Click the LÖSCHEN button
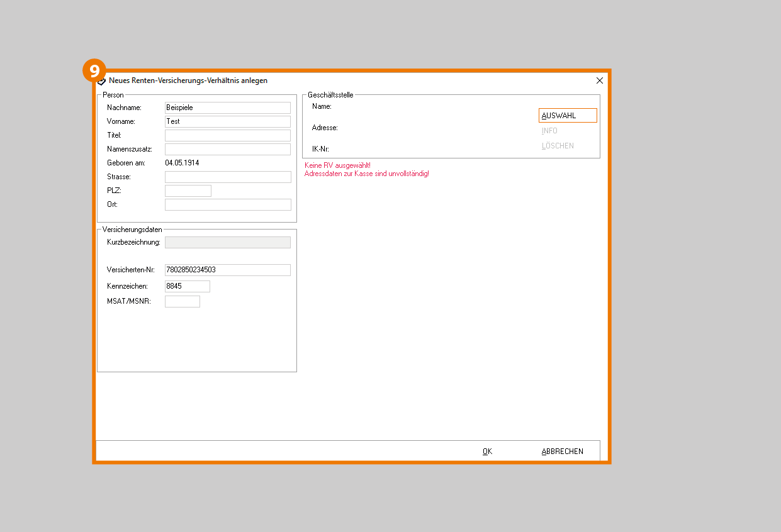 pos(558,146)
